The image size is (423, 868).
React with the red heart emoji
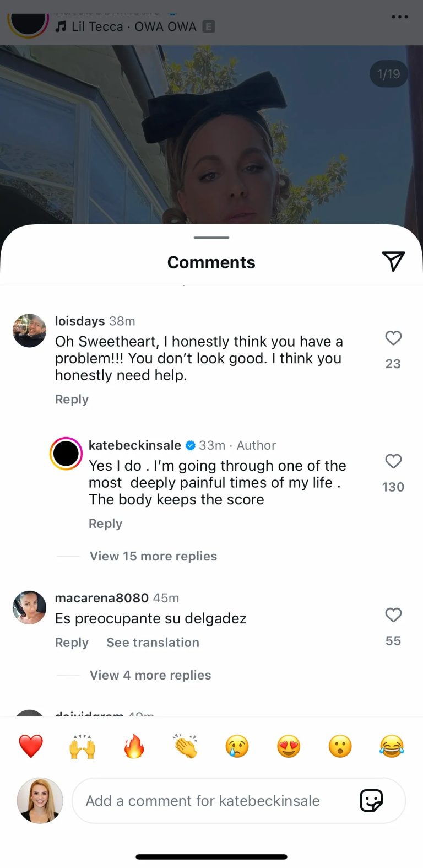point(30,745)
